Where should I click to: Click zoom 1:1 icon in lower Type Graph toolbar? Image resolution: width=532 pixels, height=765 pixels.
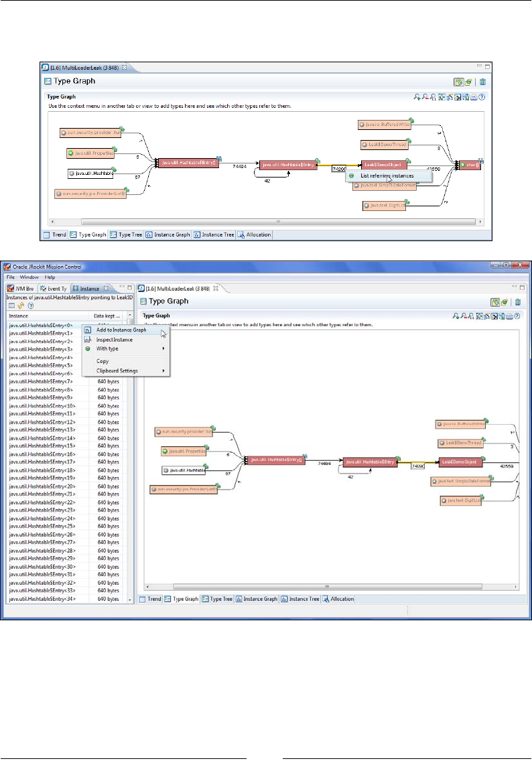pyautogui.click(x=471, y=316)
